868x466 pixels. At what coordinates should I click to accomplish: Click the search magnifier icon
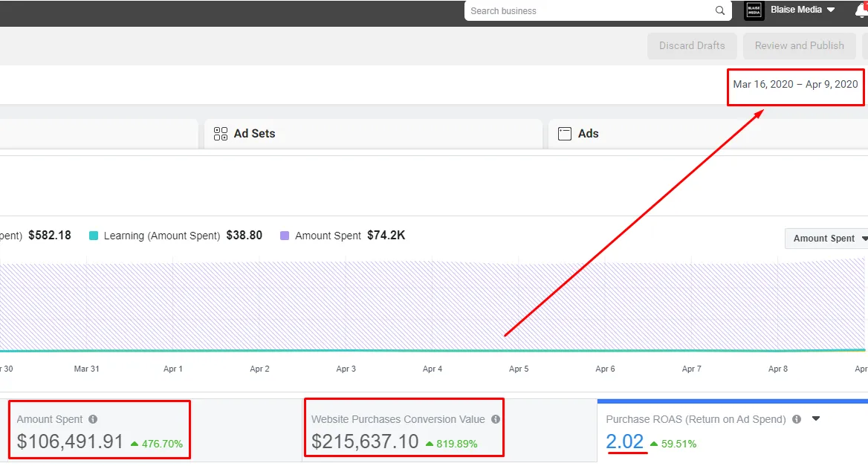(x=719, y=11)
